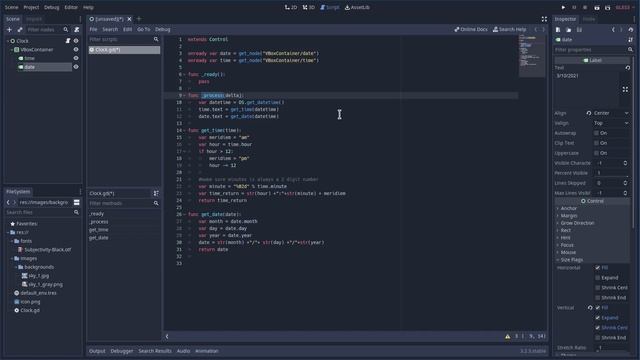The height and width of the screenshot is (360, 640).
Task: Click the Search Help button
Action: [x=509, y=29]
